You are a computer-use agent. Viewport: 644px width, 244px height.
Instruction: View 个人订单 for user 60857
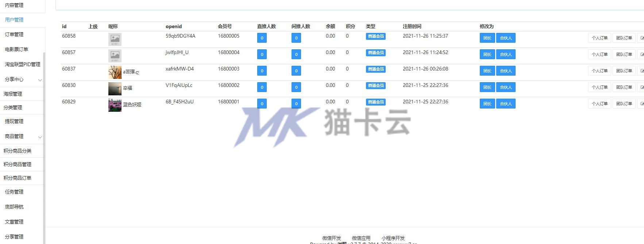pos(599,54)
